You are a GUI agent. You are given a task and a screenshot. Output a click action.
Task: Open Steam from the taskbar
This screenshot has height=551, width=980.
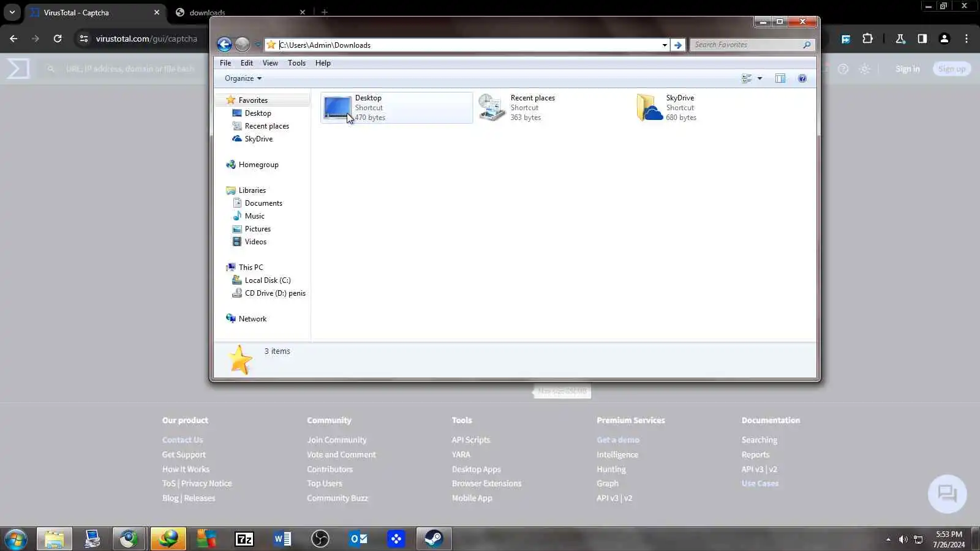[434, 539]
